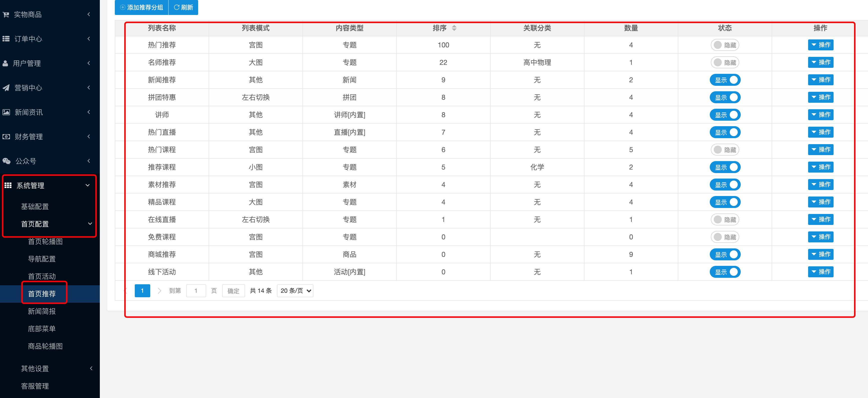Open 操作 dropdown for 精品课程 row
The width and height of the screenshot is (868, 398).
[x=821, y=202]
